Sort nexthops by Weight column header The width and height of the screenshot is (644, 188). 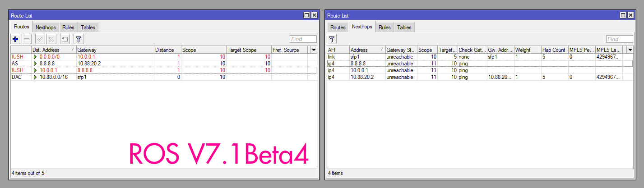pos(528,50)
